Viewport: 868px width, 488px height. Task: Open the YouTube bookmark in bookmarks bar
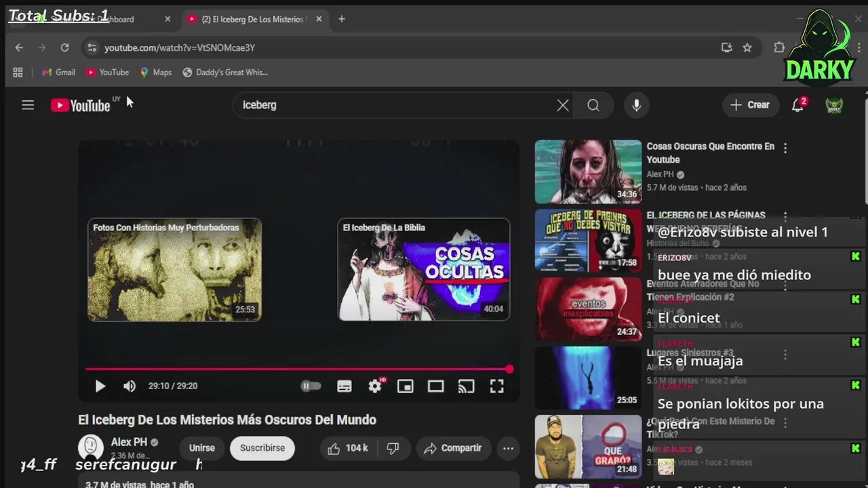point(107,73)
